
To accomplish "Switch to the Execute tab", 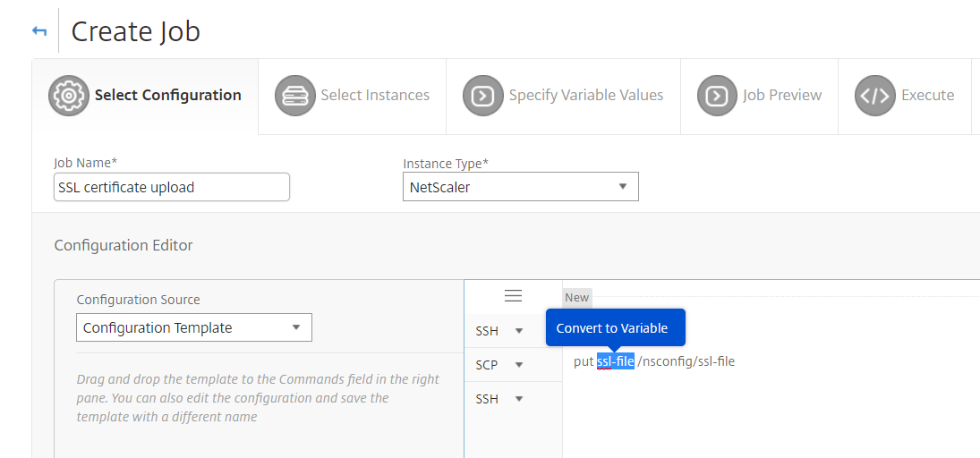I will (905, 97).
